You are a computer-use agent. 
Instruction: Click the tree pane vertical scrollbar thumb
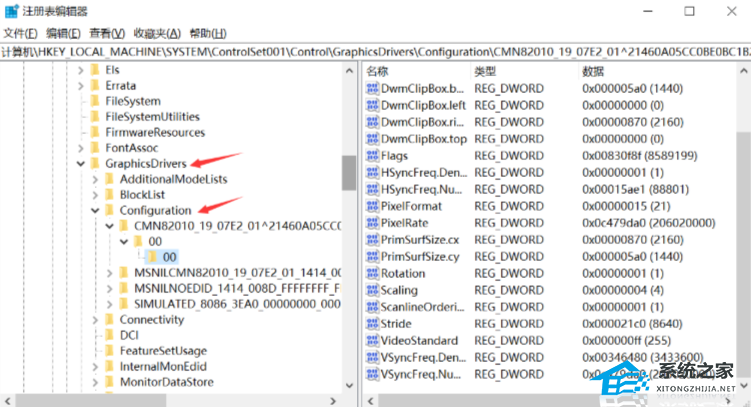(349, 173)
